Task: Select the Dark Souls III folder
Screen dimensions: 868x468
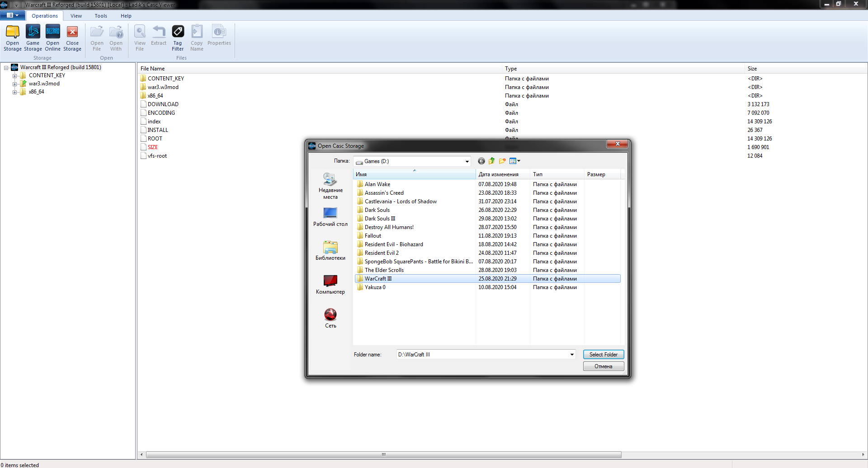Action: [380, 219]
